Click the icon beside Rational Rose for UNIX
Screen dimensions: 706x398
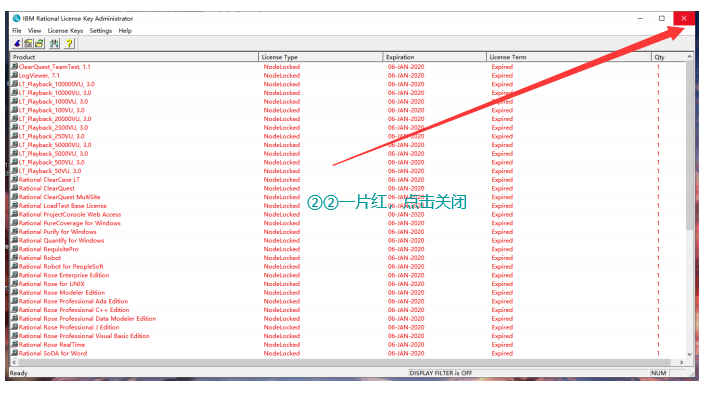pyautogui.click(x=14, y=284)
